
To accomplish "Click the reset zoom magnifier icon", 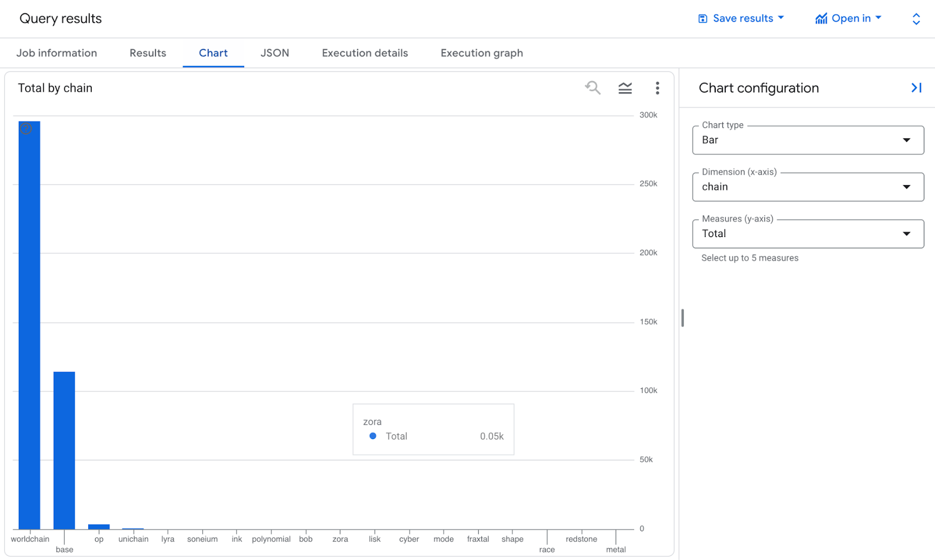I will click(x=593, y=88).
